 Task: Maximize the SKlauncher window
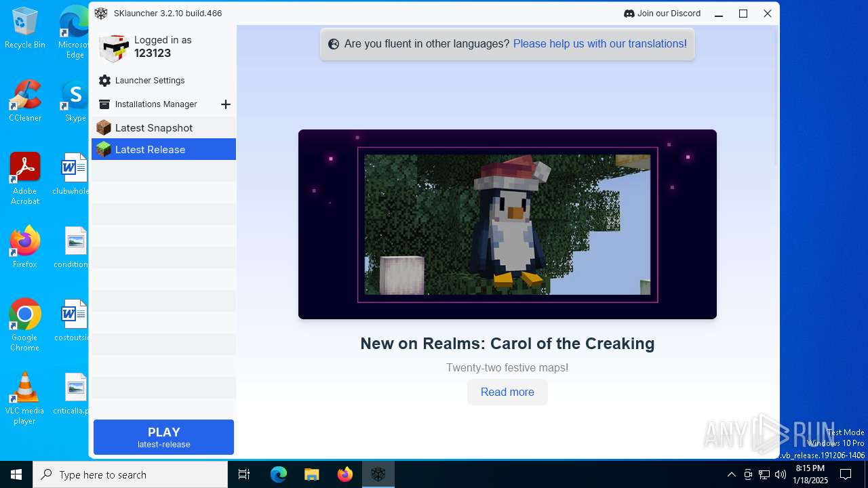pyautogui.click(x=743, y=14)
